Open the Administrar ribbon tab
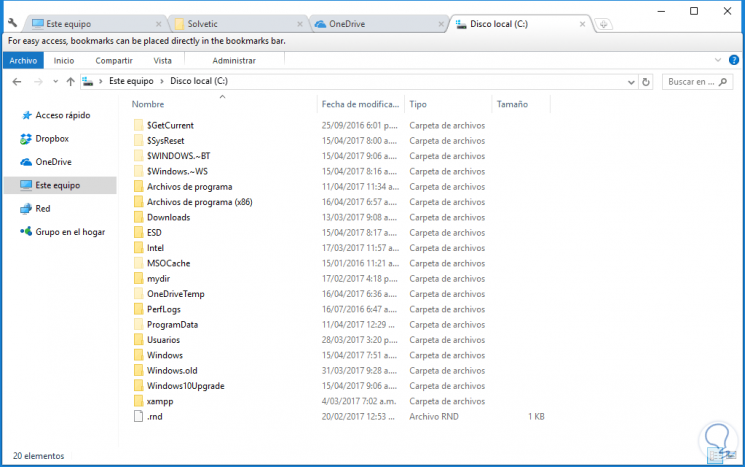The image size is (745, 467). tap(234, 60)
